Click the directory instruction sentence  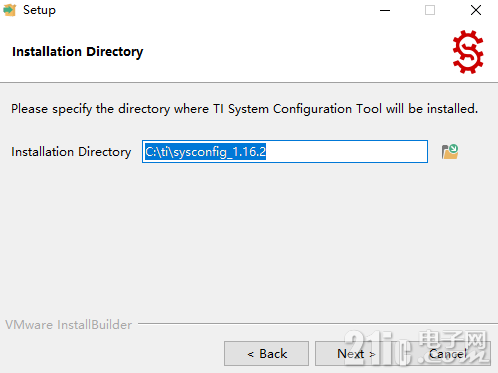[244, 109]
